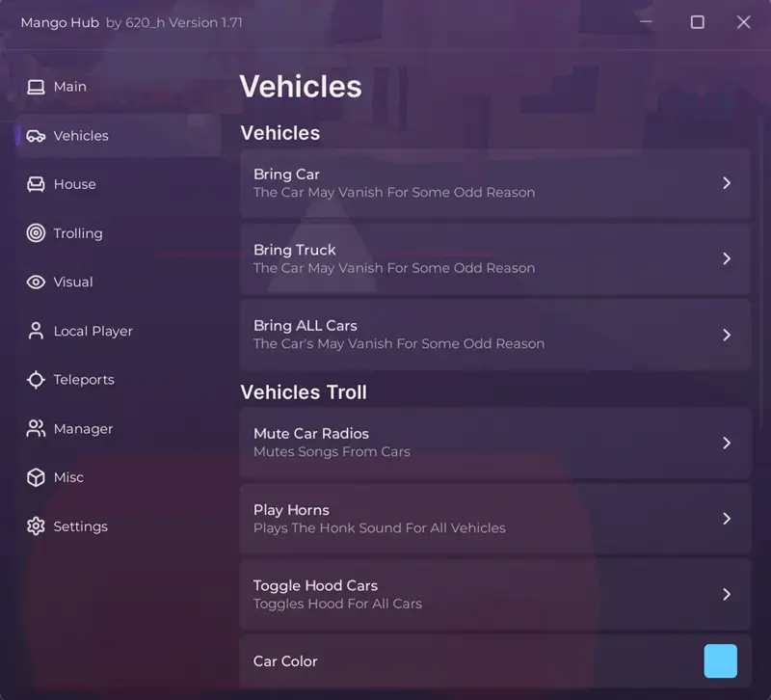Click the crosshair icon beside Teleports
Image resolution: width=771 pixels, height=700 pixels.
[x=36, y=380]
